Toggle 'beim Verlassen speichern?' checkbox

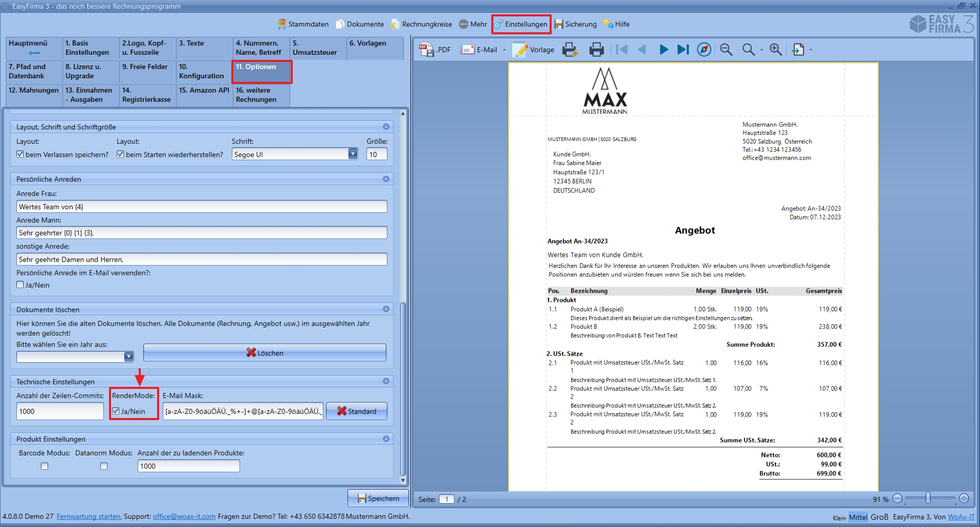pos(20,154)
